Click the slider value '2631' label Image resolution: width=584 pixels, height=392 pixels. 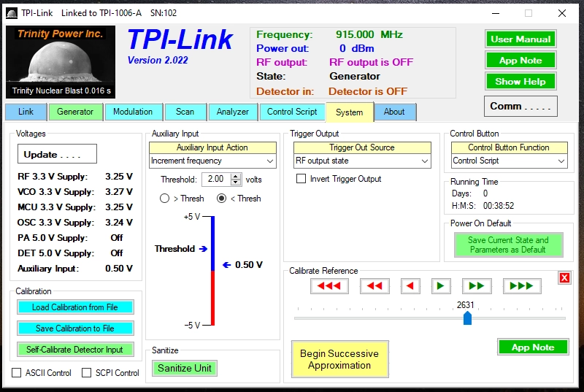point(466,305)
